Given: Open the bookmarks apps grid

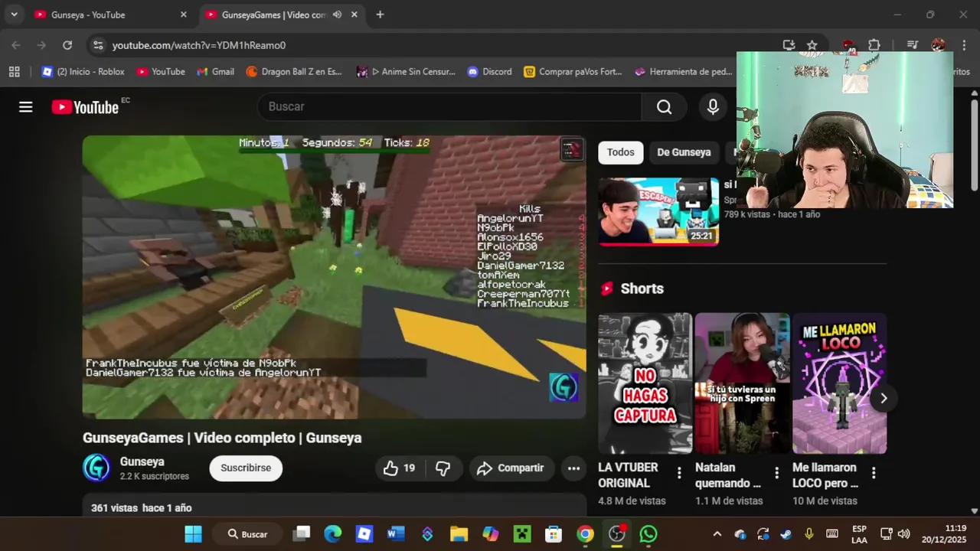Looking at the screenshot, I should pos(14,71).
